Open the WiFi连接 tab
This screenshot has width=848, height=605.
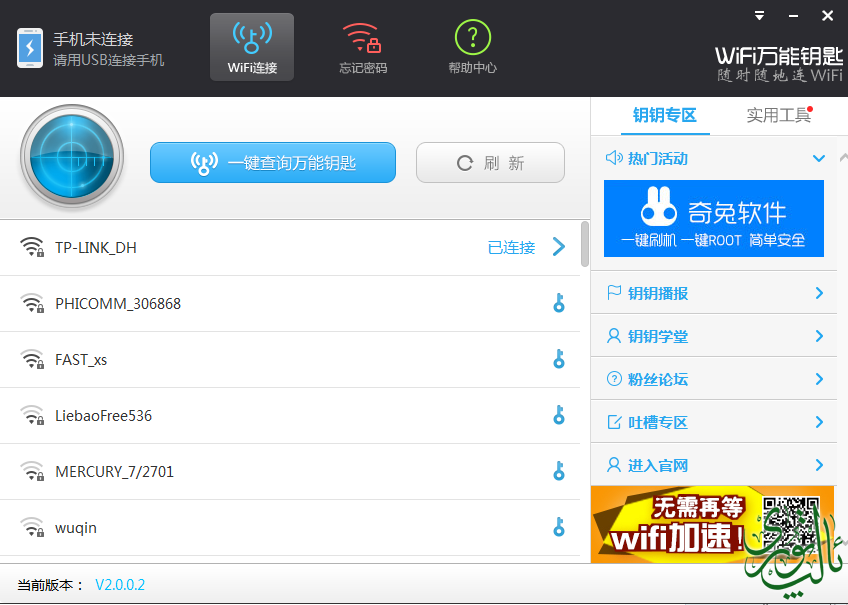[x=252, y=47]
